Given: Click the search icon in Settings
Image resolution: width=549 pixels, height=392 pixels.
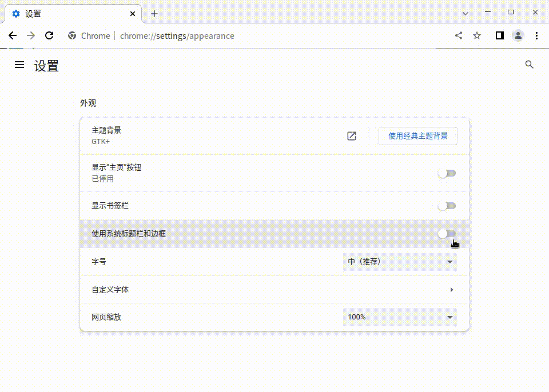Looking at the screenshot, I should (530, 65).
